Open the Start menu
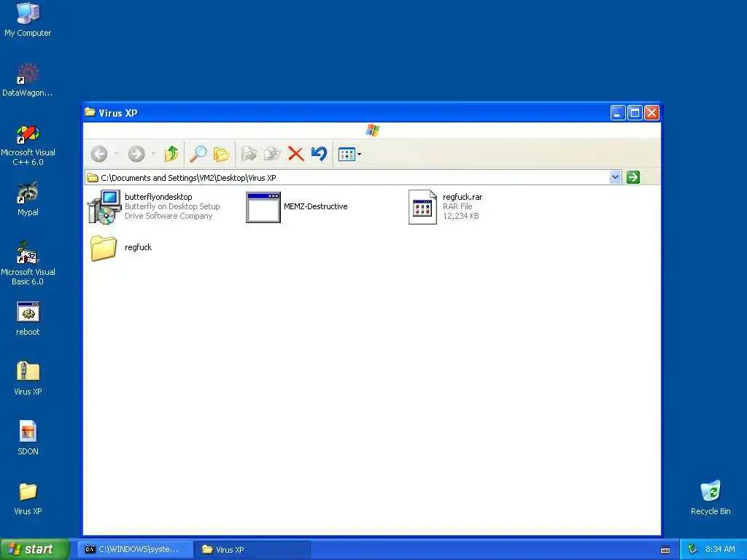Viewport: 747px width, 560px height. pyautogui.click(x=35, y=549)
